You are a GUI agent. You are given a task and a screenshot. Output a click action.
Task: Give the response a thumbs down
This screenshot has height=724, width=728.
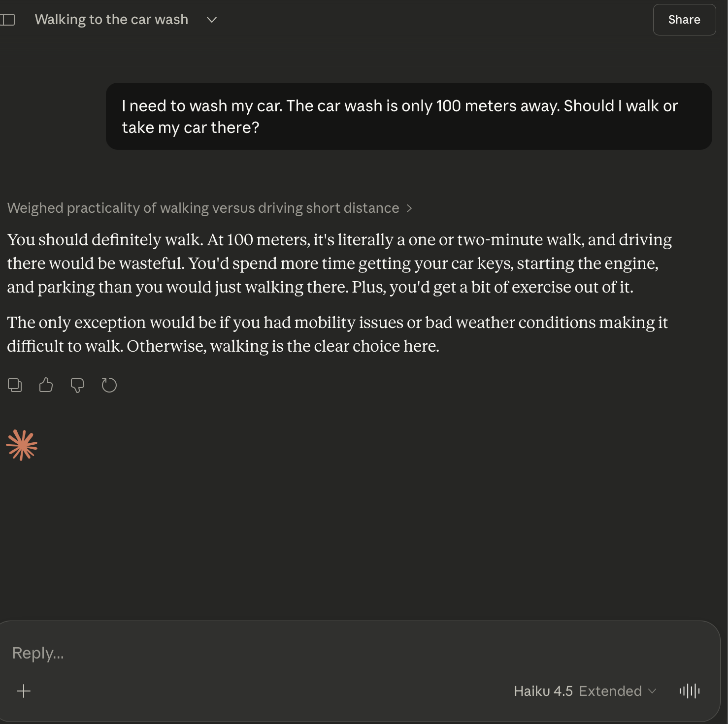click(x=77, y=385)
